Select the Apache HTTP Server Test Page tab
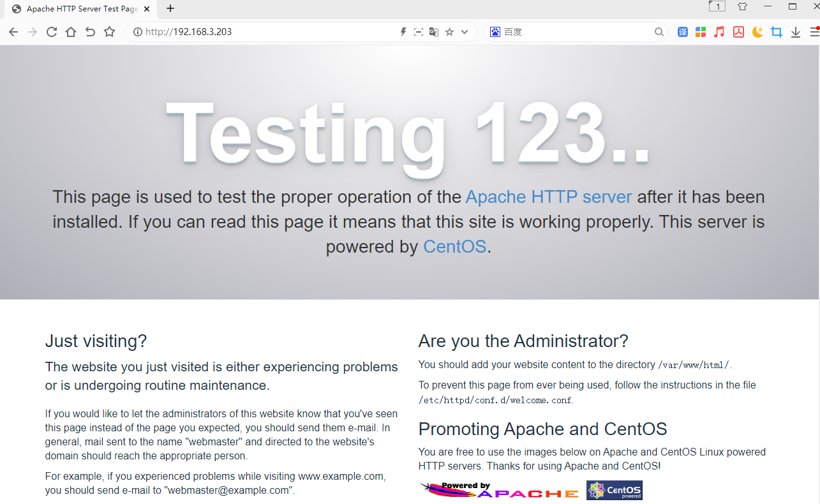 82,9
